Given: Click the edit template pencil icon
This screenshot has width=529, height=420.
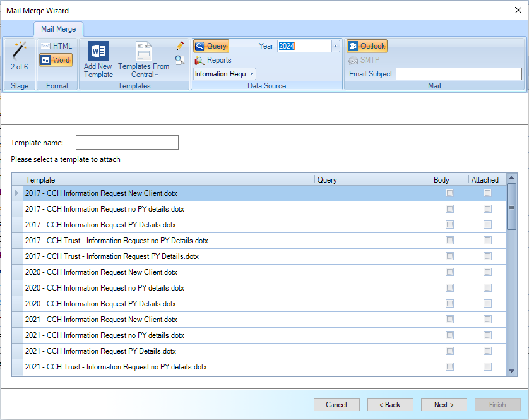Looking at the screenshot, I should 180,46.
